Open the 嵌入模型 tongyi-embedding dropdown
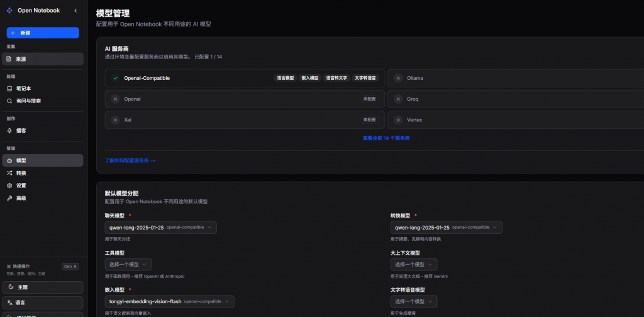Screen dimensions: 644x317 [170, 302]
